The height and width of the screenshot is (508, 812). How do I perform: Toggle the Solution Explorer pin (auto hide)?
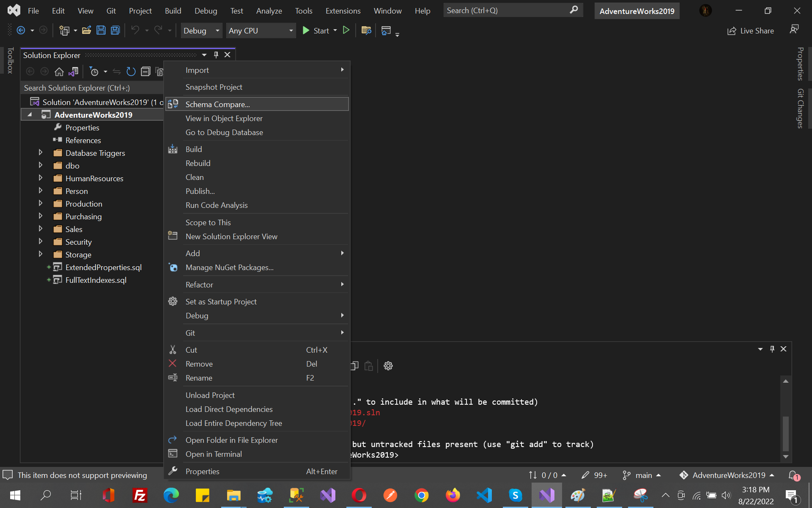point(216,55)
